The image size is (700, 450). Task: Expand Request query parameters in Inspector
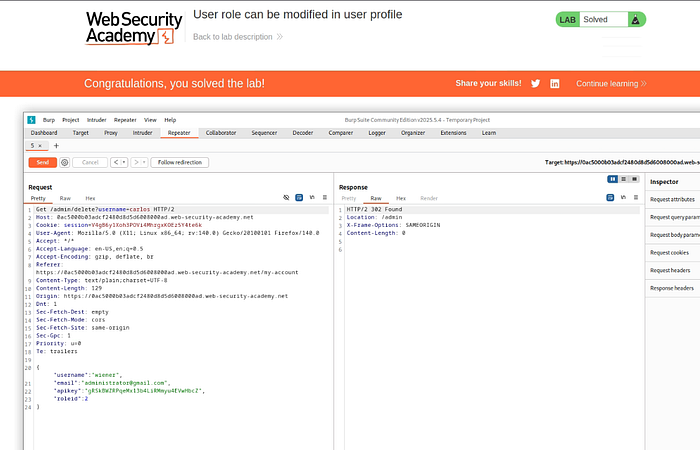[x=672, y=217]
